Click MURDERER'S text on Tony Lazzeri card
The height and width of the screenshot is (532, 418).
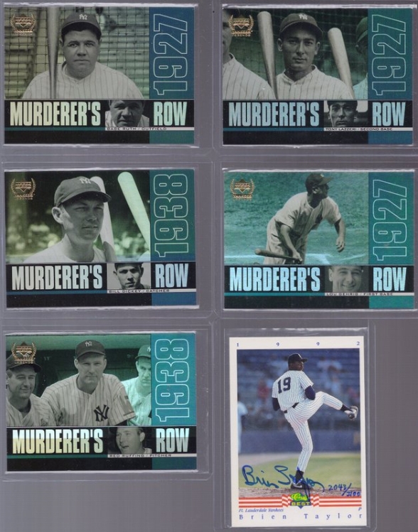[274, 114]
